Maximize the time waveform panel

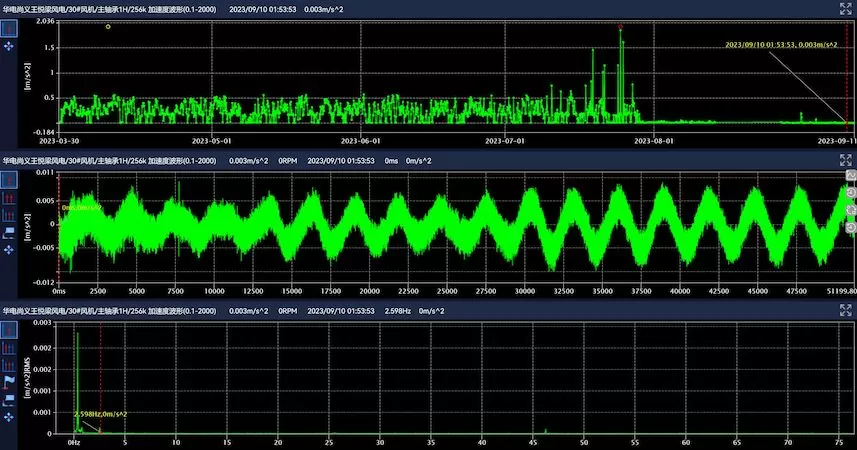coord(844,159)
